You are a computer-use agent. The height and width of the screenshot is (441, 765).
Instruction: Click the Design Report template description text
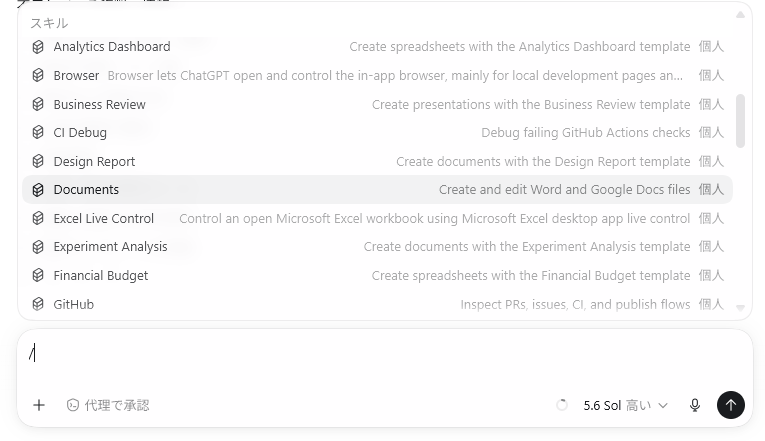pyautogui.click(x=543, y=161)
